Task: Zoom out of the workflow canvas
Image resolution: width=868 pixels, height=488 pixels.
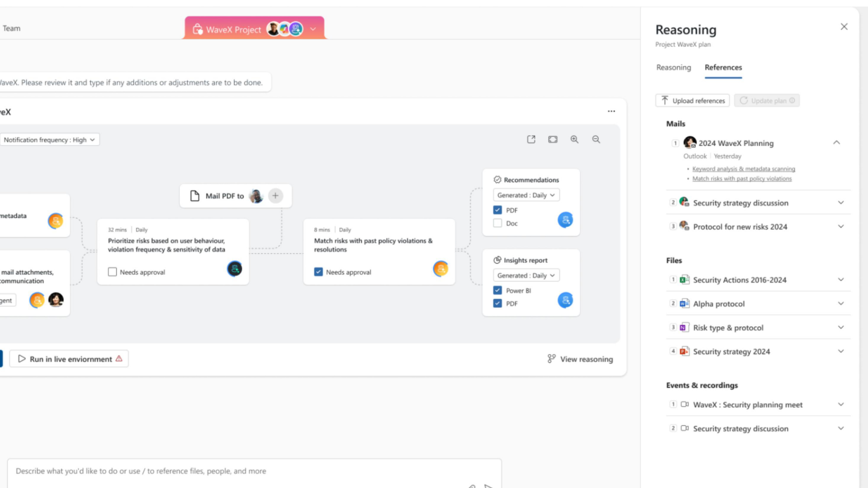Action: pos(596,139)
